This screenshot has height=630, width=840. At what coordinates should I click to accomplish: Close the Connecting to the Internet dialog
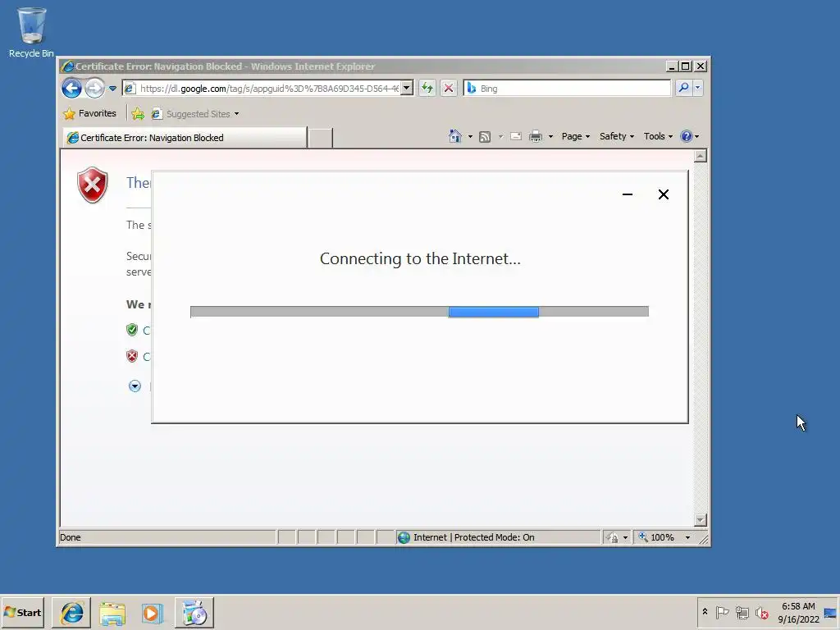(663, 194)
